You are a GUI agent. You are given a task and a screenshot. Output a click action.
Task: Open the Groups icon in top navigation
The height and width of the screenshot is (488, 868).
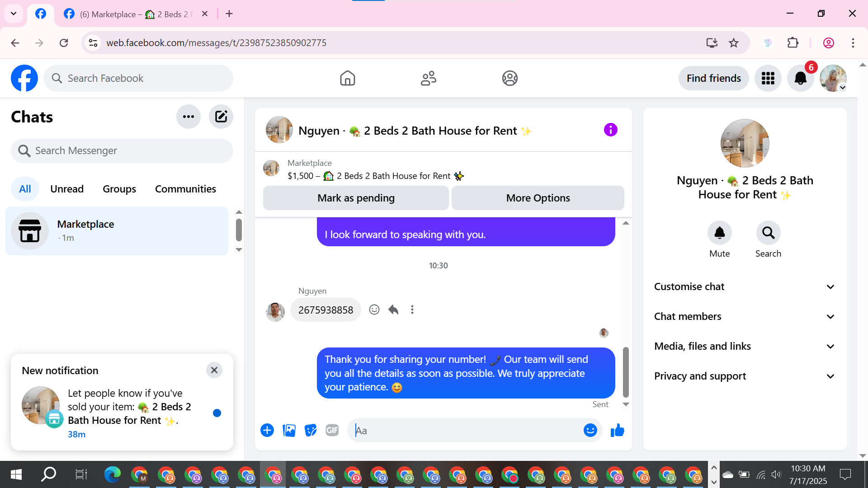point(509,78)
